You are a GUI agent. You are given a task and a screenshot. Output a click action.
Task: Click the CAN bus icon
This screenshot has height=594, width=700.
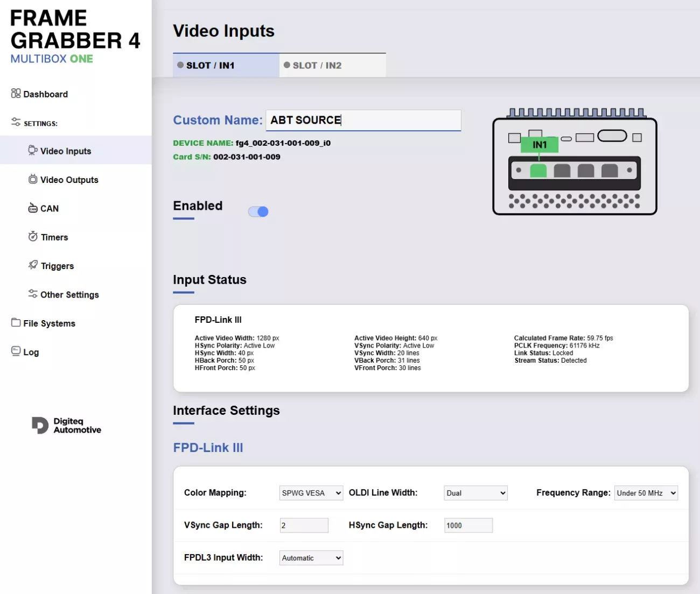[x=33, y=208]
